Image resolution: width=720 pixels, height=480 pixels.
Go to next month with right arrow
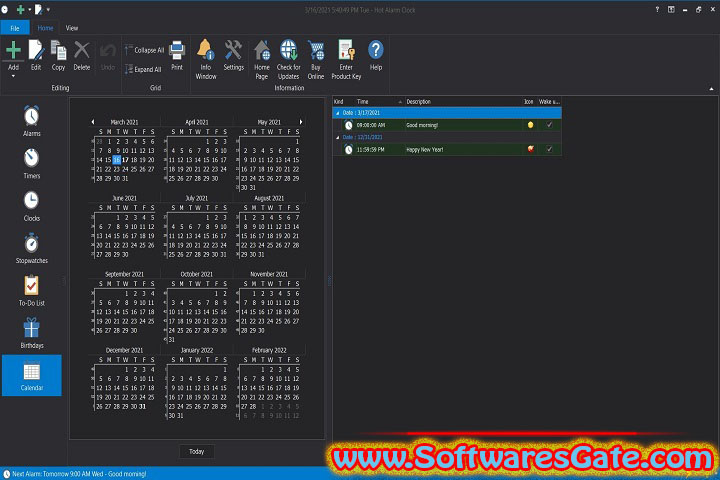coord(301,122)
